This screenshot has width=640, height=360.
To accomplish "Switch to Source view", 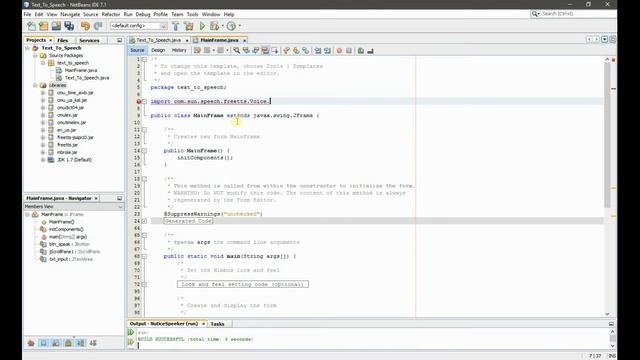I will click(138, 50).
